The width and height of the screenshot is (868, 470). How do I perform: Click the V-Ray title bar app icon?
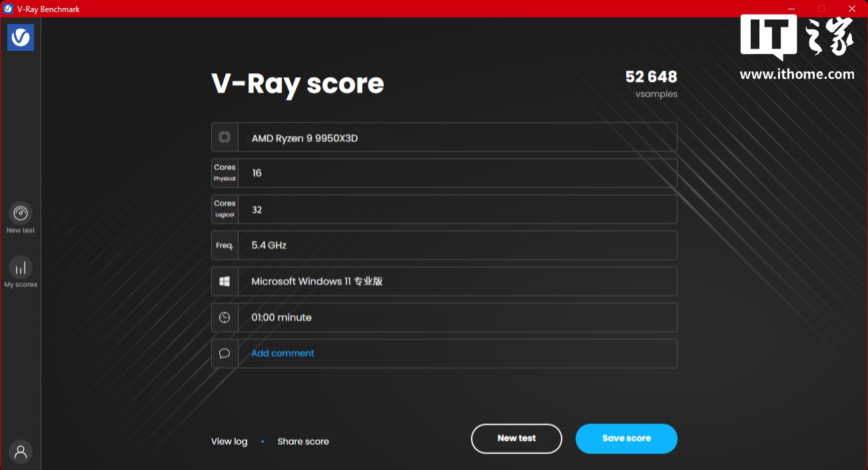(x=8, y=9)
